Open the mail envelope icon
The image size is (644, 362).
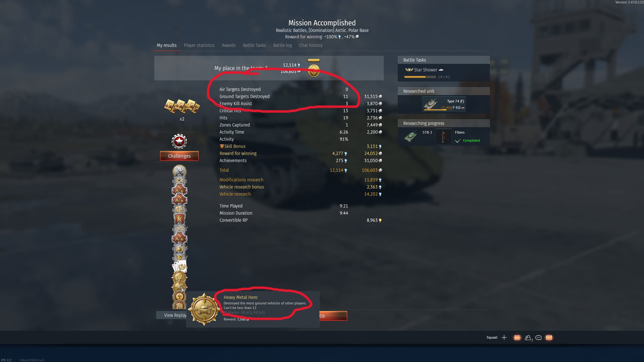click(549, 338)
